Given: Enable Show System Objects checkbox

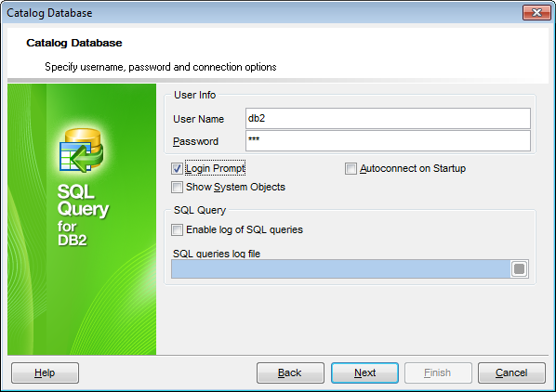Looking at the screenshot, I should click(x=177, y=187).
